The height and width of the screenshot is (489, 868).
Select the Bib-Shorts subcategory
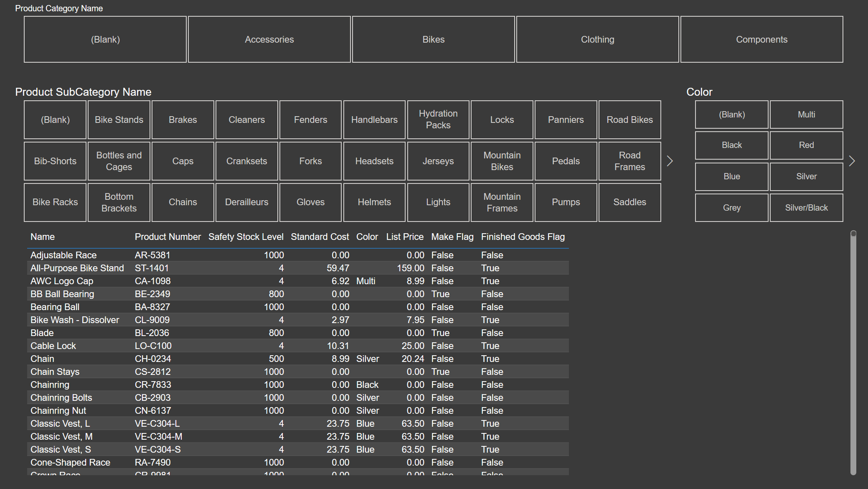(55, 161)
